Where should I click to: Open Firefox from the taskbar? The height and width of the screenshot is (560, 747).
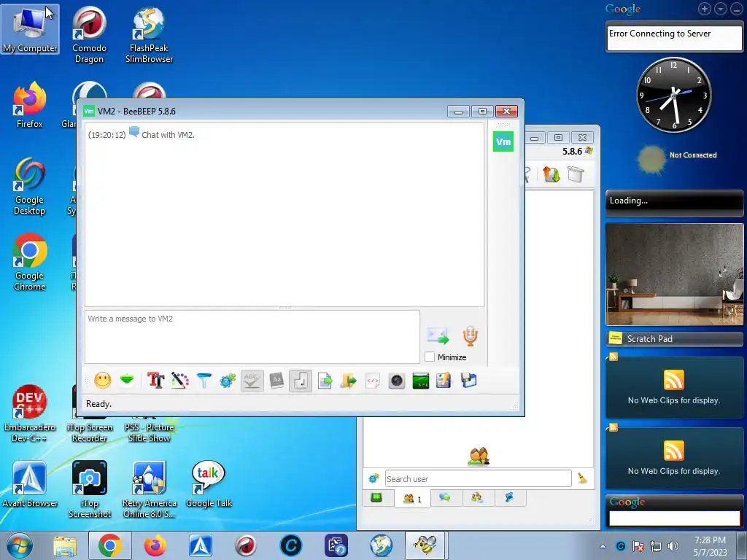tap(155, 545)
